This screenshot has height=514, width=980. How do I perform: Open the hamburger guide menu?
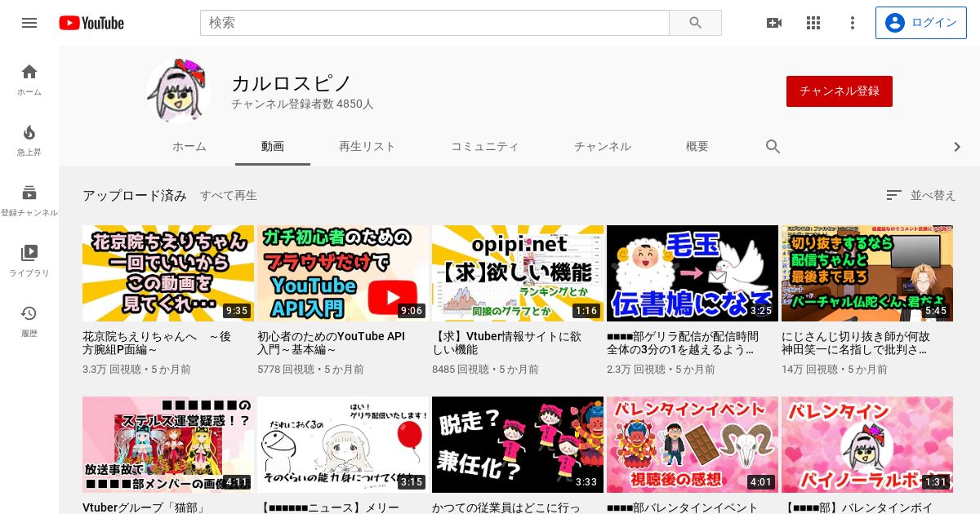[x=29, y=23]
